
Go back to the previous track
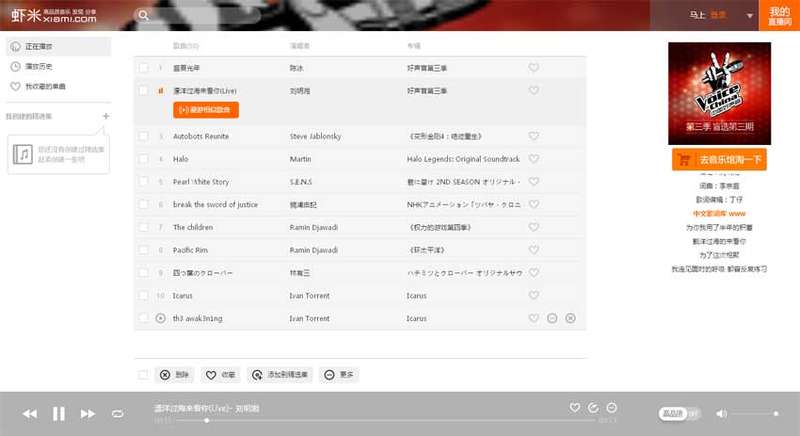click(30, 413)
